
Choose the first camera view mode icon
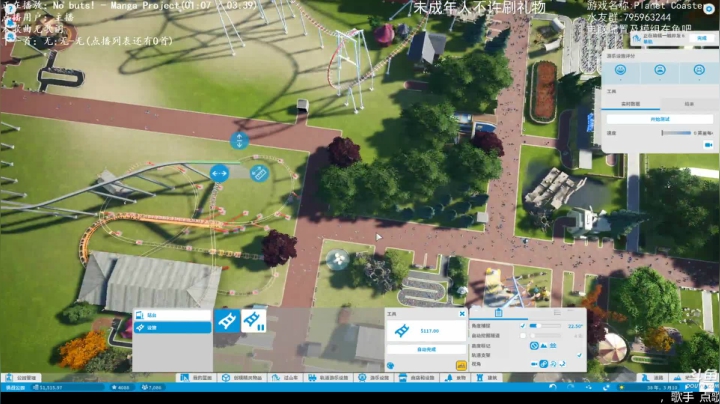[x=534, y=364]
